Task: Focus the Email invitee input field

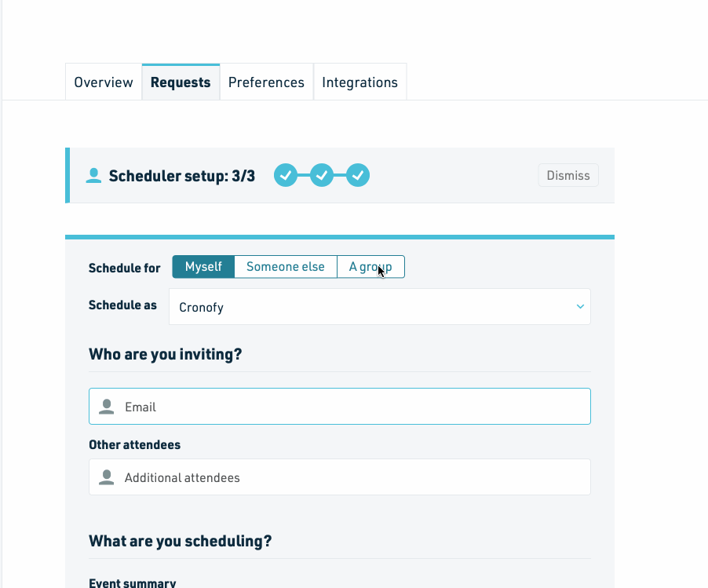Action: click(340, 407)
